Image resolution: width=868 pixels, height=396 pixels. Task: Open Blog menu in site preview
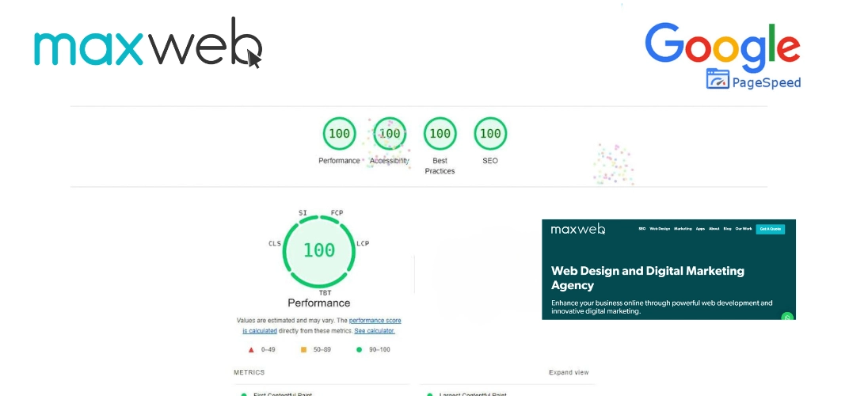(x=727, y=229)
